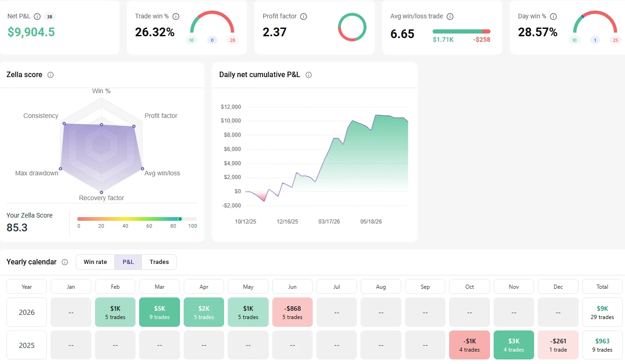Click the info icon beside Trade win %
The image size is (625, 364).
tap(176, 17)
